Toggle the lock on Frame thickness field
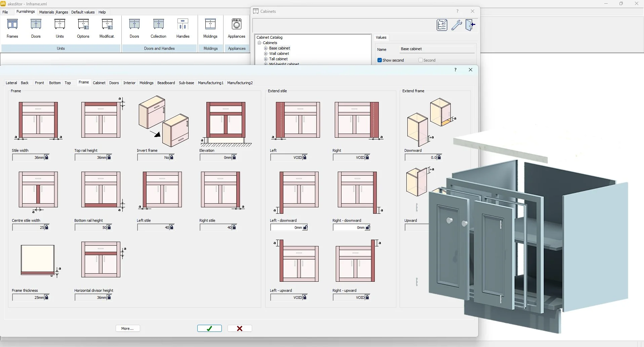This screenshot has height=347, width=644. click(47, 298)
